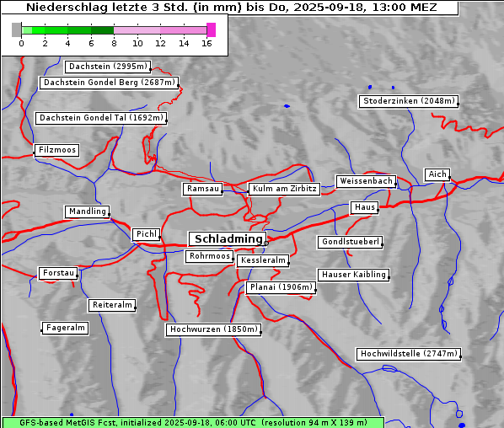
Task: Select the Kulm am Zirbitz label
Action: click(x=284, y=189)
